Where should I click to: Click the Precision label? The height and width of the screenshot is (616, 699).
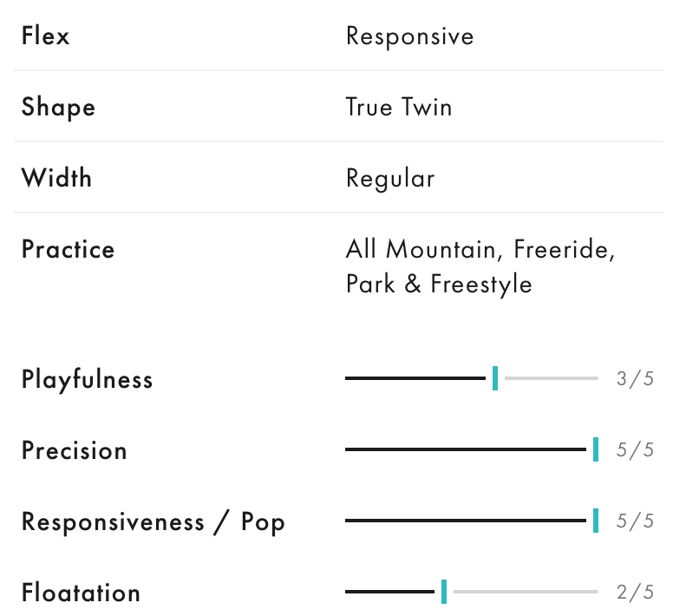pos(75,450)
